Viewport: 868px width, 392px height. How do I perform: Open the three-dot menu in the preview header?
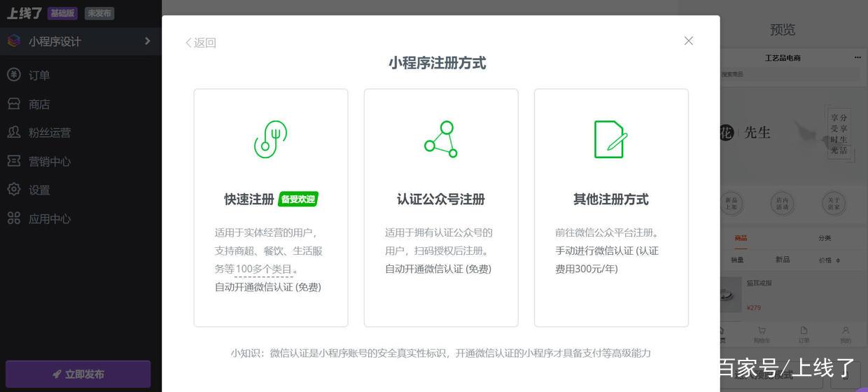857,57
